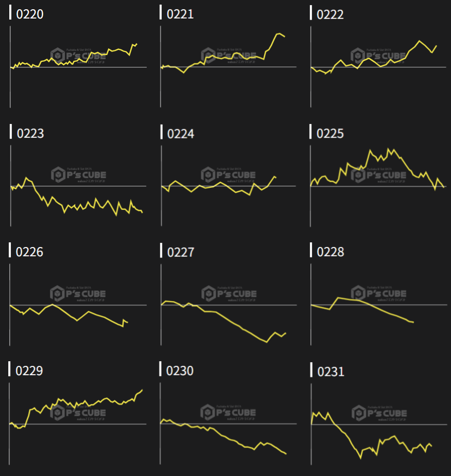Click the P's CUBE watermark in chart 0226
Screen dimensions: 451x476
coord(78,293)
